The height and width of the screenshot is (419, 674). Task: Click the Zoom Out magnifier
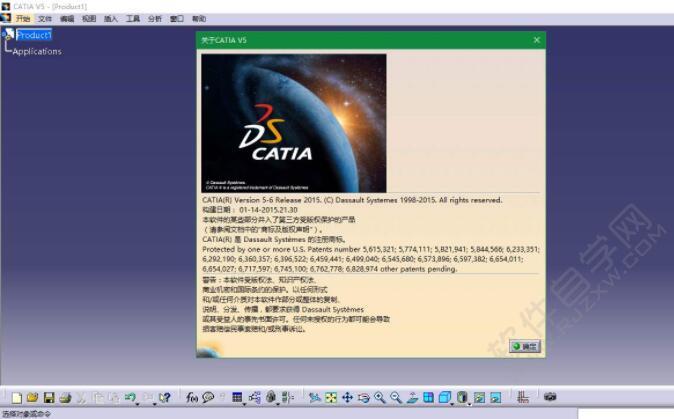[396, 398]
